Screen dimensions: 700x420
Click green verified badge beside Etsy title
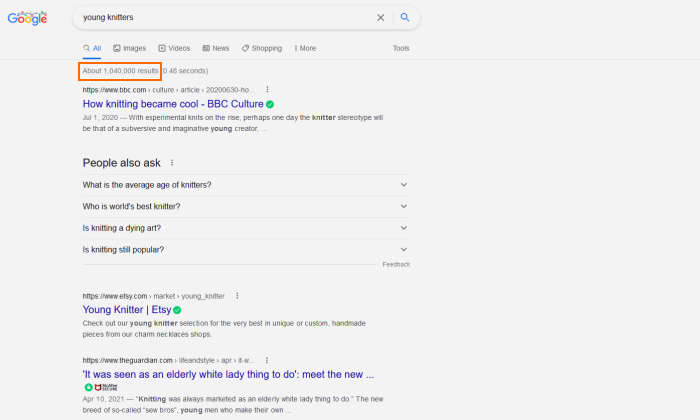pos(177,310)
